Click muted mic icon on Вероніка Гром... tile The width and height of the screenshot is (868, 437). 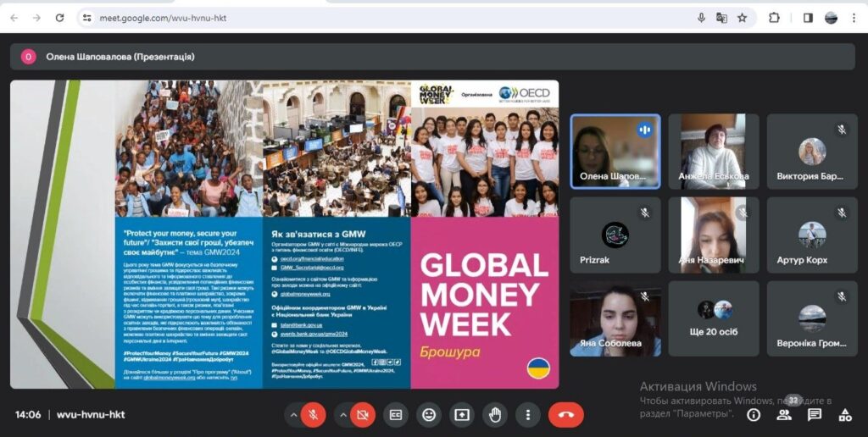(x=842, y=296)
